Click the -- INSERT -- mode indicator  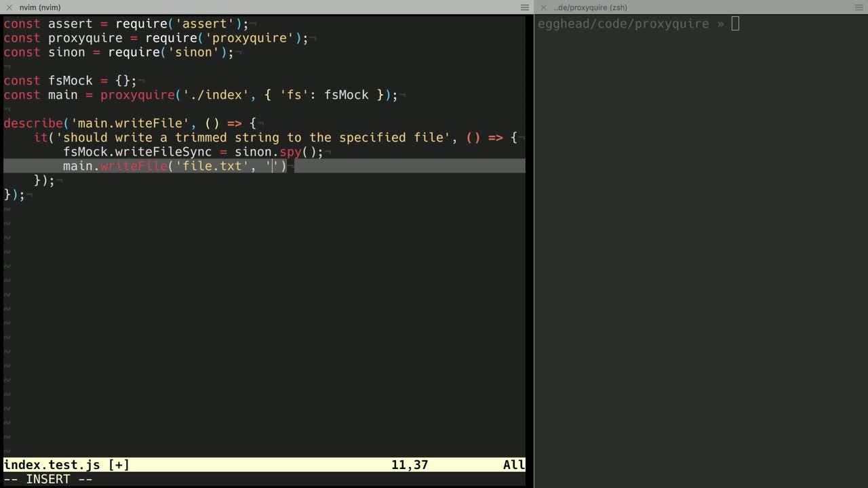point(47,479)
